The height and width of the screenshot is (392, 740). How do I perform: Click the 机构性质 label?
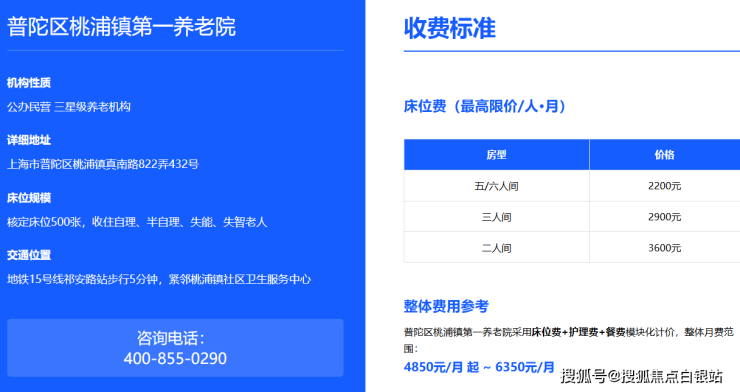click(29, 83)
